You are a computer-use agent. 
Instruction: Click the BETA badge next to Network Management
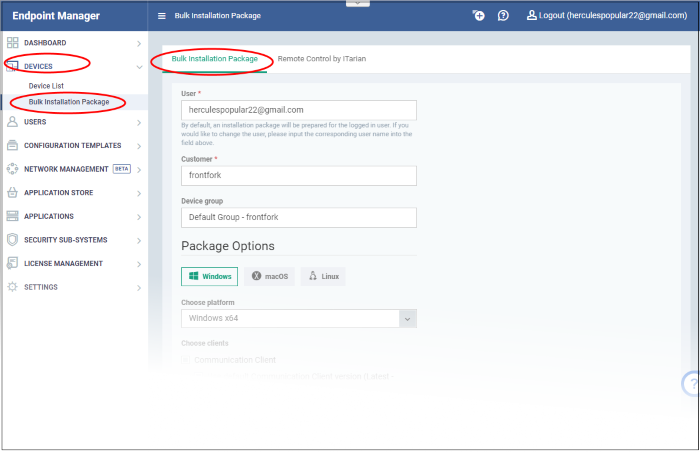pos(122,169)
